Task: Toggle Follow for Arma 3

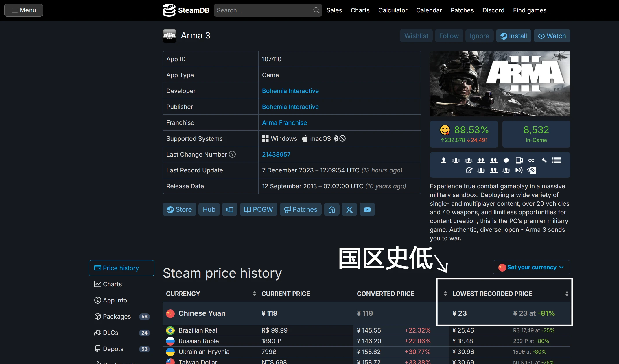Action: 449,36
